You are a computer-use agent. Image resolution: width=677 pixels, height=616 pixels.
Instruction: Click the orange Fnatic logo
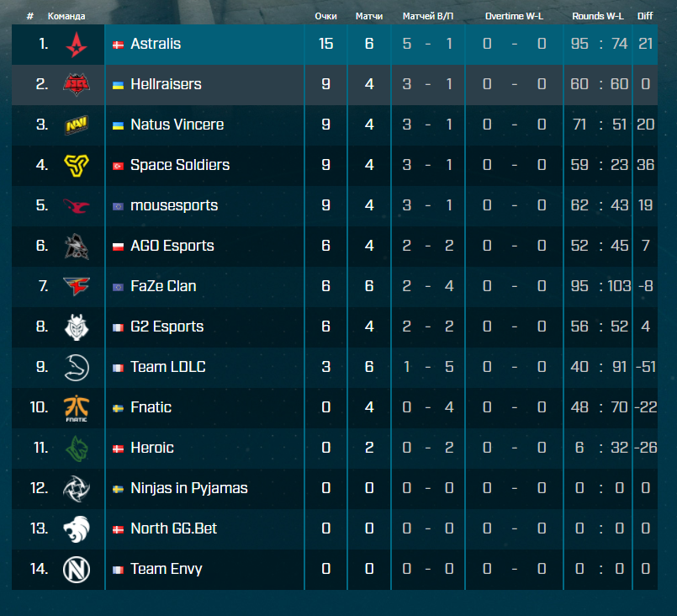pyautogui.click(x=77, y=408)
